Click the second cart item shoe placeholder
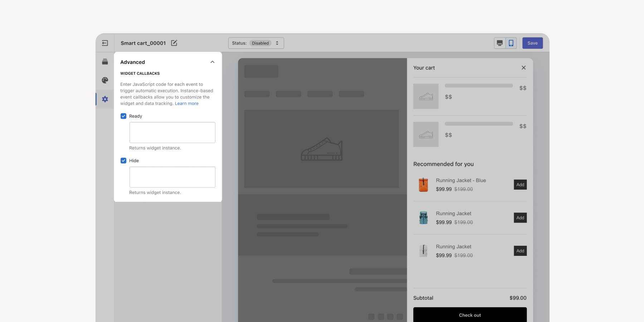Viewport: 644px width, 322px height. [x=426, y=135]
